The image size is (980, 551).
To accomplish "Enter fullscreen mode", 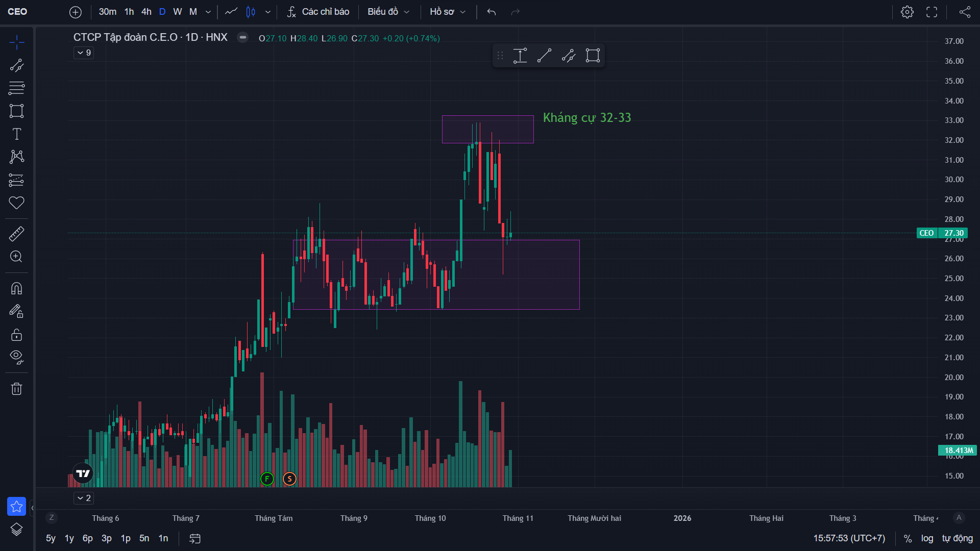I will coord(932,12).
